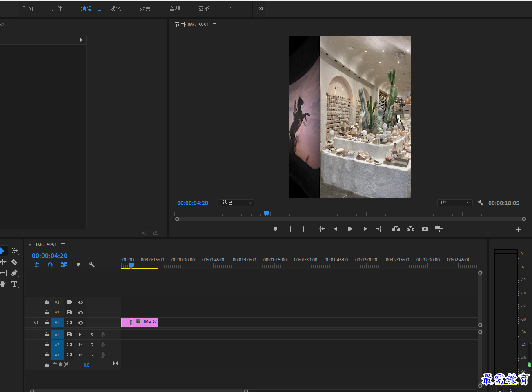Viewport: 532px width, 392px height.
Task: Add a marker in the program monitor
Action: (275, 229)
